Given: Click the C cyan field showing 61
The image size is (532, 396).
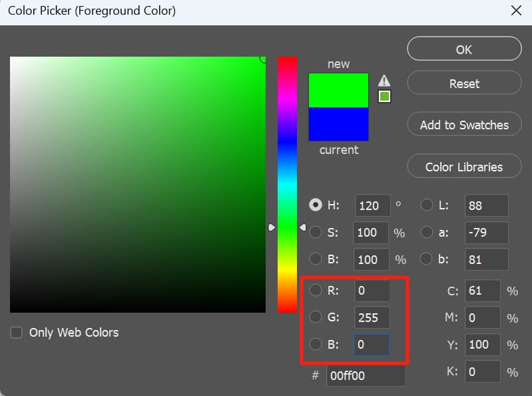Looking at the screenshot, I should 483,291.
